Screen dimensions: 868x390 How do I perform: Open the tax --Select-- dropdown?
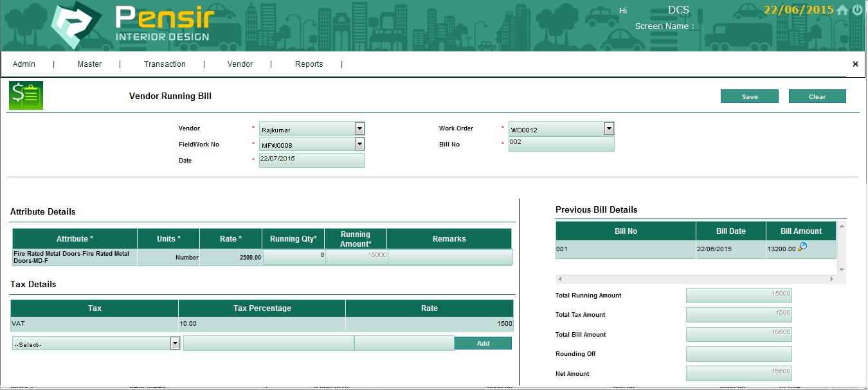pyautogui.click(x=175, y=344)
